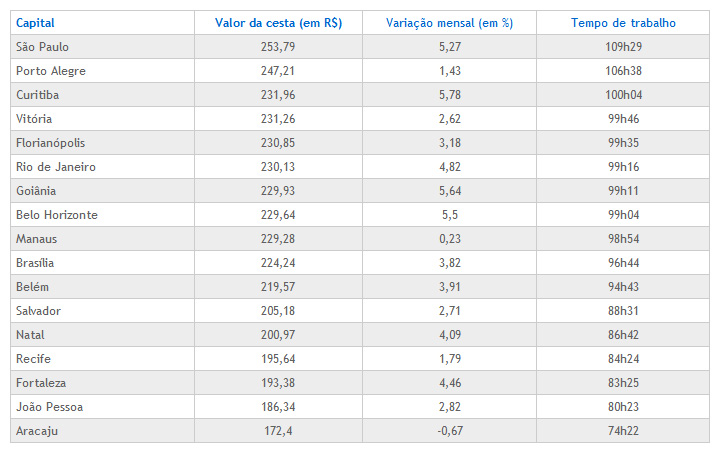Screen dimensions: 722x459
Task: Click Vitória in the capital column
Action: (x=35, y=119)
